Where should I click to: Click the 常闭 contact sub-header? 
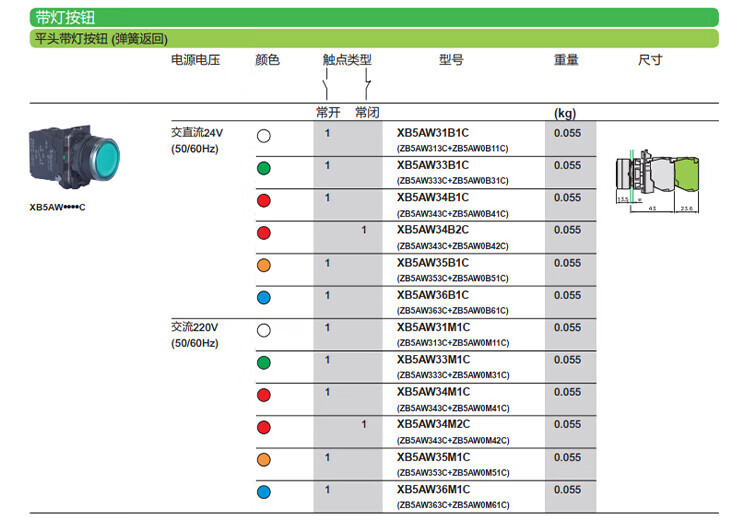(x=366, y=111)
